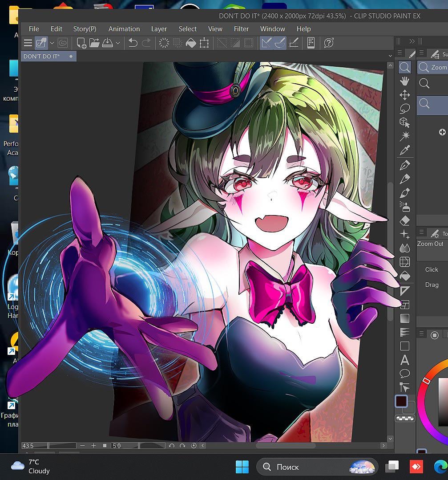Select the Airbrush tool
Image resolution: width=448 pixels, height=480 pixels.
coord(404,207)
